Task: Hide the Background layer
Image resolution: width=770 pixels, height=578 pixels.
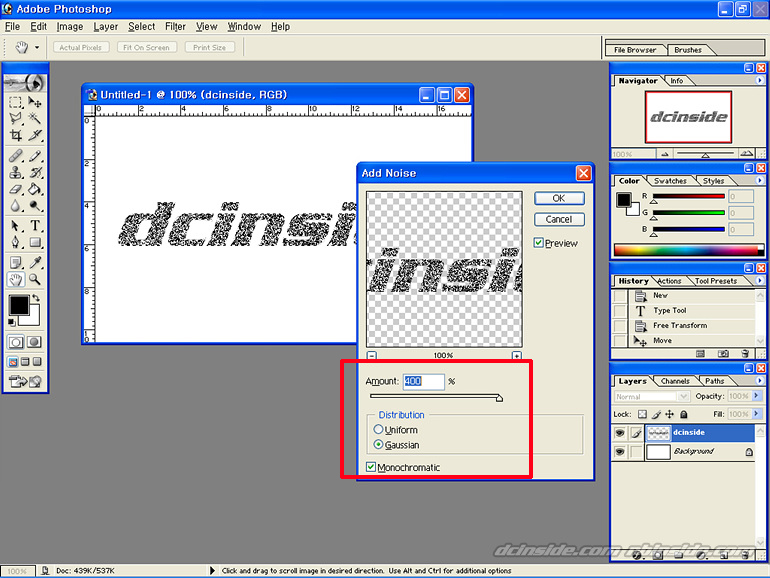Action: pyautogui.click(x=620, y=451)
